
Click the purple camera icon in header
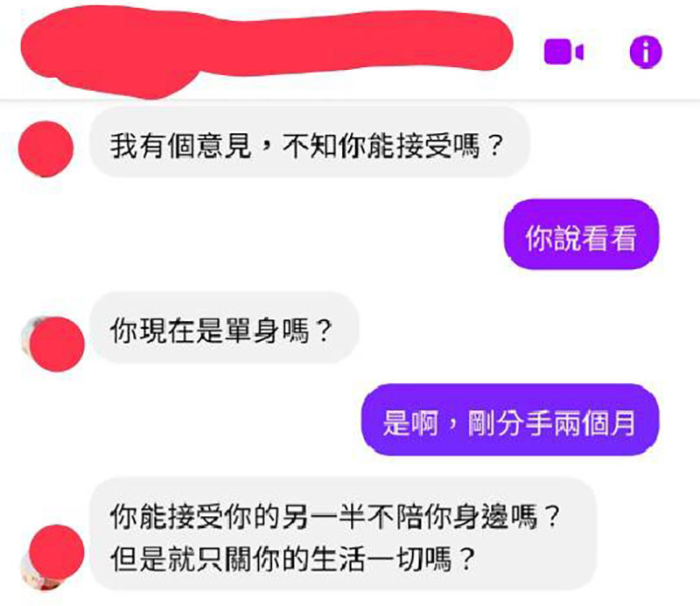click(x=563, y=52)
